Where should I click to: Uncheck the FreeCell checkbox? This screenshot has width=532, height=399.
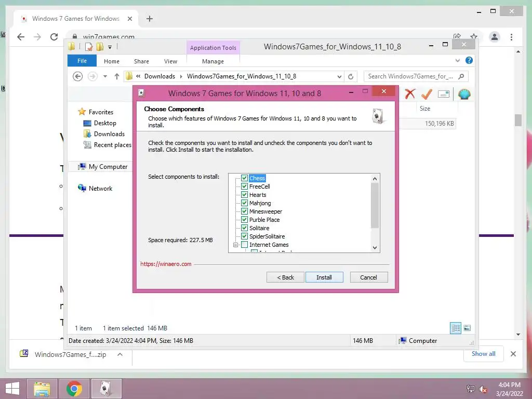point(244,187)
